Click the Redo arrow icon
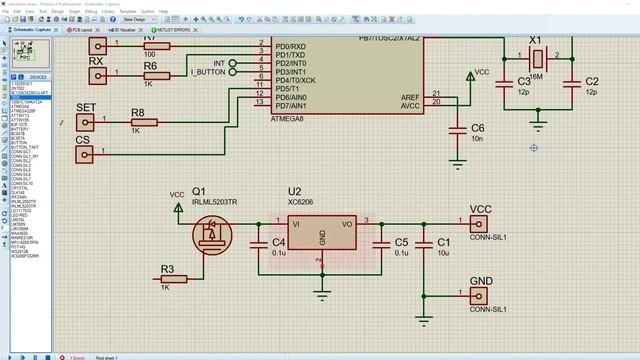 pyautogui.click(x=250, y=20)
